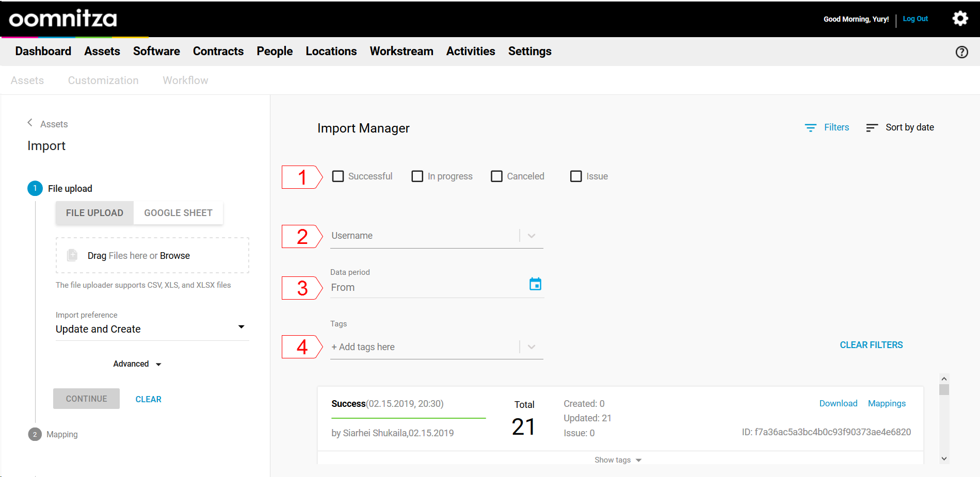The height and width of the screenshot is (477, 980).
Task: Expand the Advanced options
Action: click(137, 364)
